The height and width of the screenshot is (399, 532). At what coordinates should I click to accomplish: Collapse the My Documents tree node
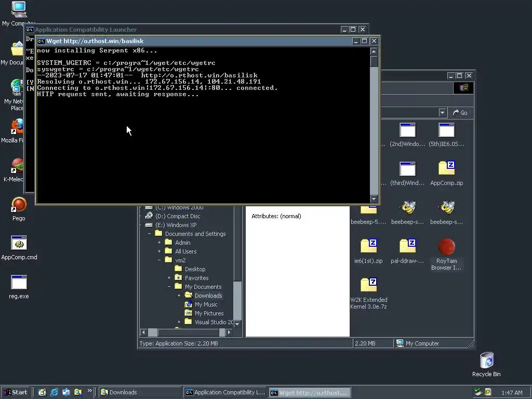click(169, 287)
